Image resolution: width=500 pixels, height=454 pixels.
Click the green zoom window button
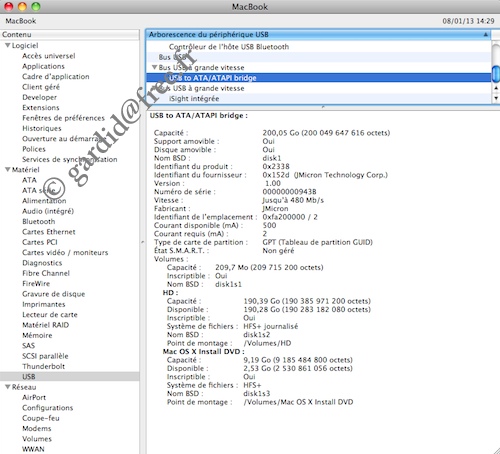36,6
